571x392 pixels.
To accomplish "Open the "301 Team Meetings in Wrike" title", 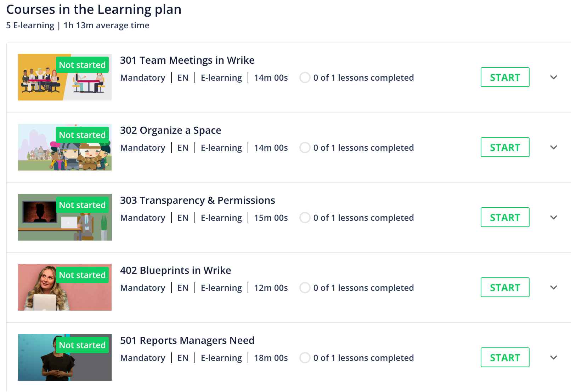I will 187,60.
